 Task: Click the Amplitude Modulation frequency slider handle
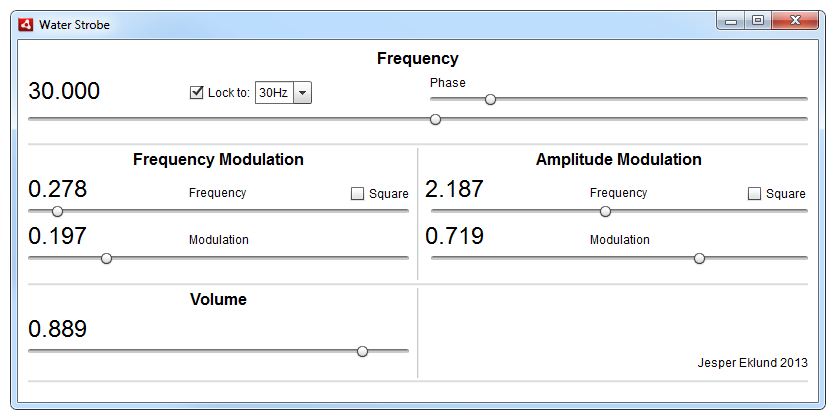605,211
